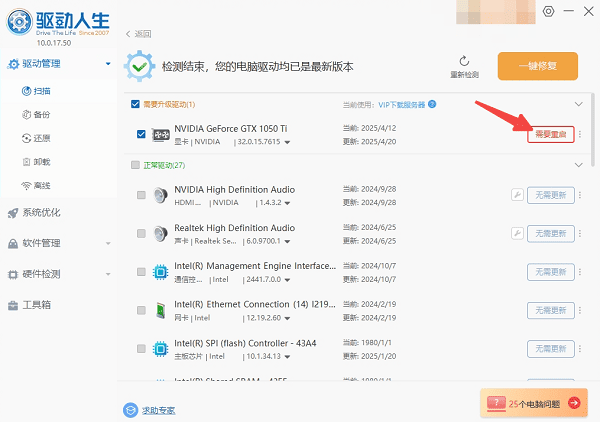Open version dropdown 1.4.3.2
This screenshot has height=422, width=600.
click(287, 203)
